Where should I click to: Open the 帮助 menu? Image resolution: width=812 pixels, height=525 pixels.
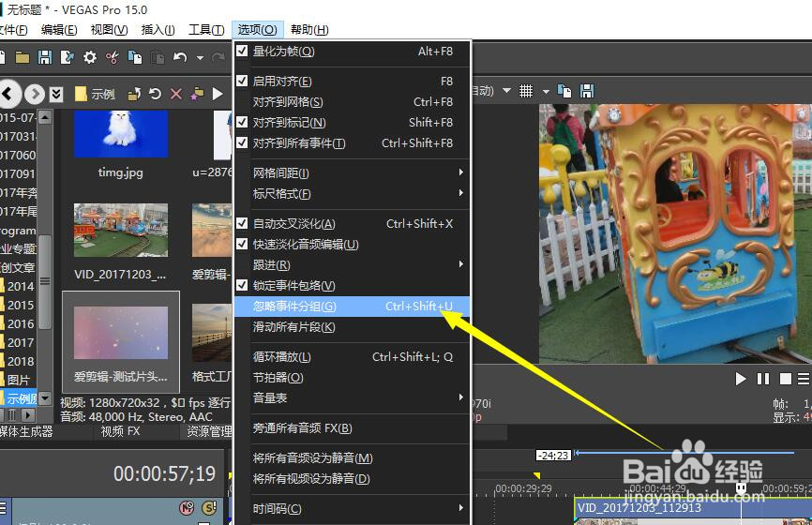pyautogui.click(x=309, y=29)
